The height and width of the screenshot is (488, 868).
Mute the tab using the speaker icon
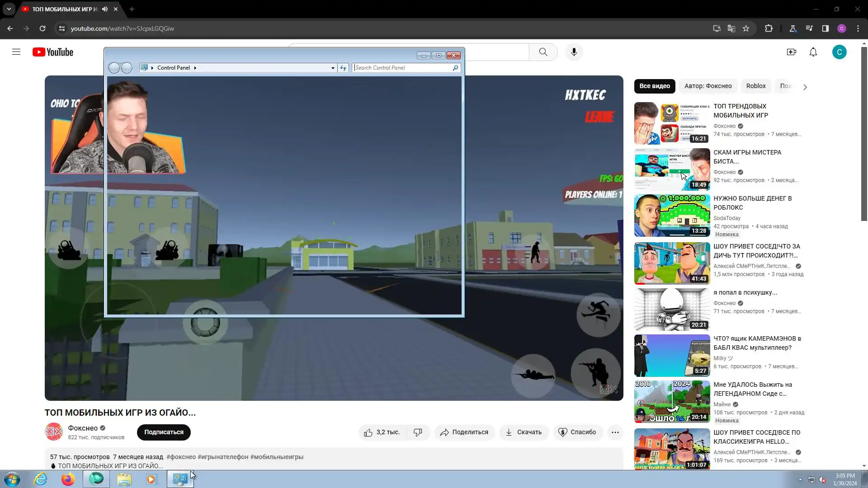pos(105,9)
